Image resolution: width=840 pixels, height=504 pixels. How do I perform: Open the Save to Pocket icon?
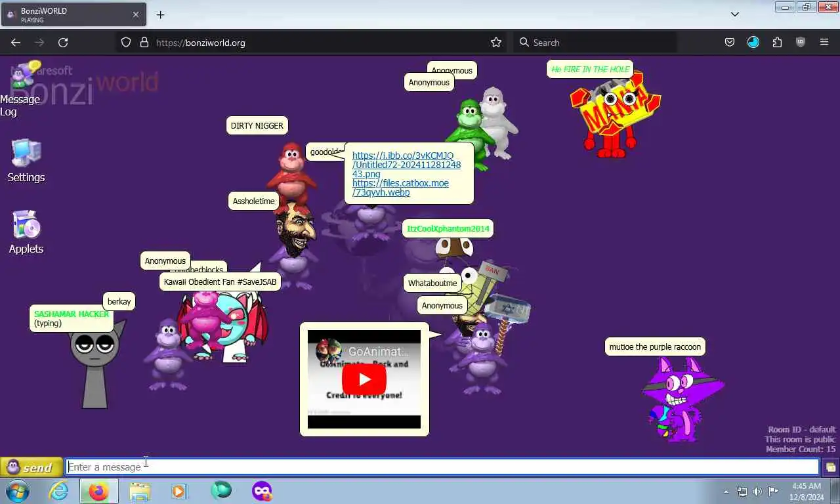730,43
